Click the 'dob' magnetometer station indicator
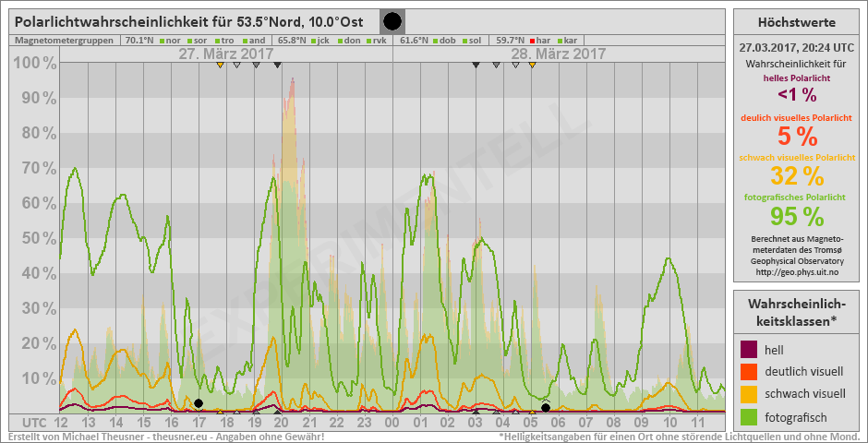 click(436, 41)
